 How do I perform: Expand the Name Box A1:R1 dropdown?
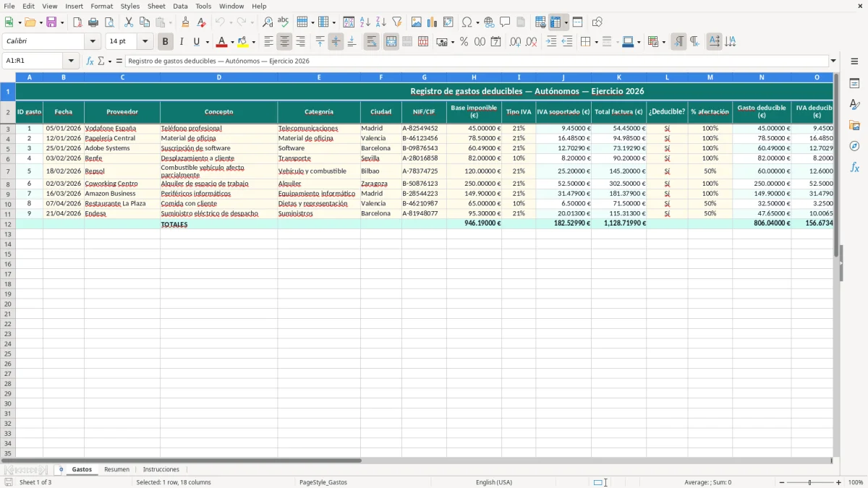(71, 61)
